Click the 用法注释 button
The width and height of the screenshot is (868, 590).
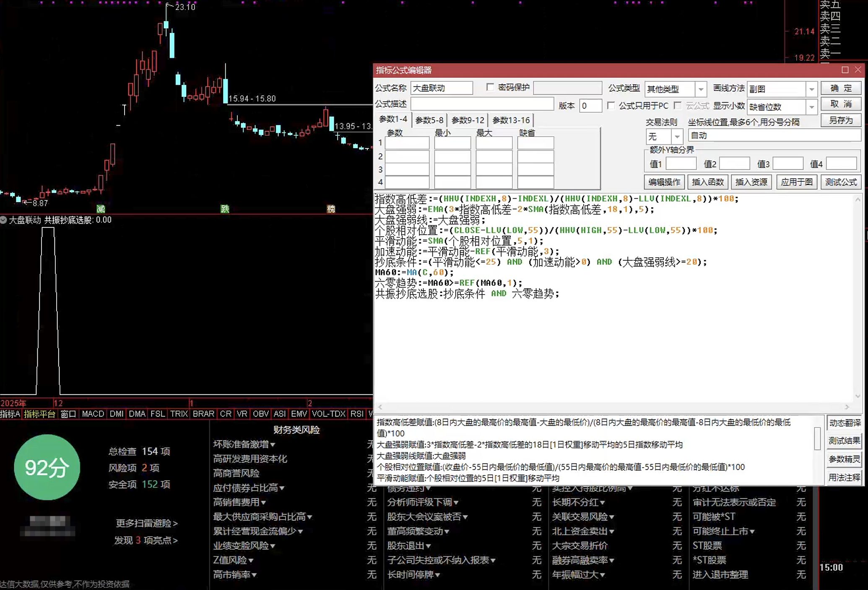(844, 477)
